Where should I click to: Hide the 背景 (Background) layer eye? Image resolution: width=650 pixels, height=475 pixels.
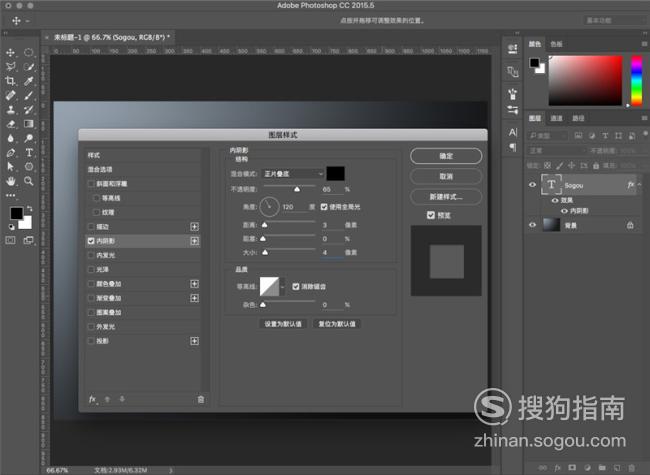click(x=532, y=225)
